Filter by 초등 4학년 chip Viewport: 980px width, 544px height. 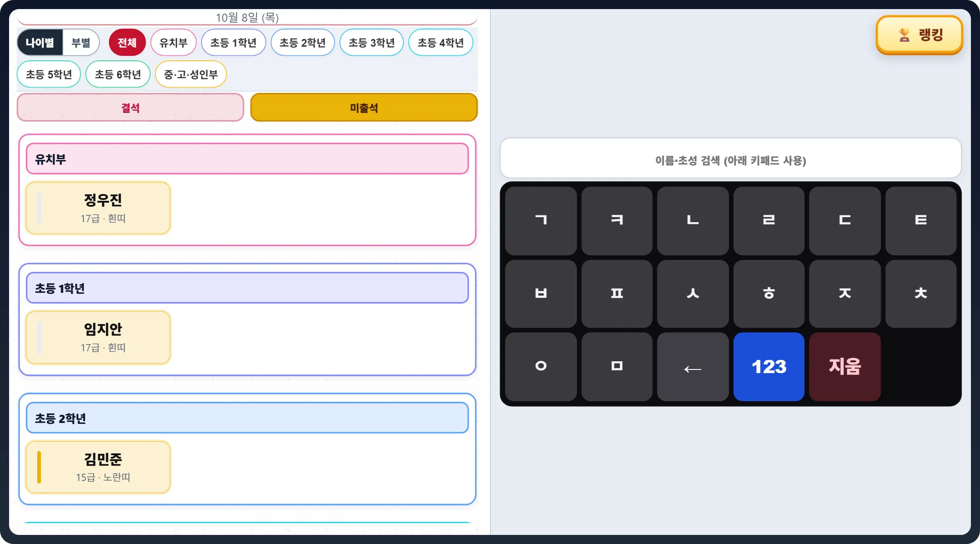click(x=441, y=43)
